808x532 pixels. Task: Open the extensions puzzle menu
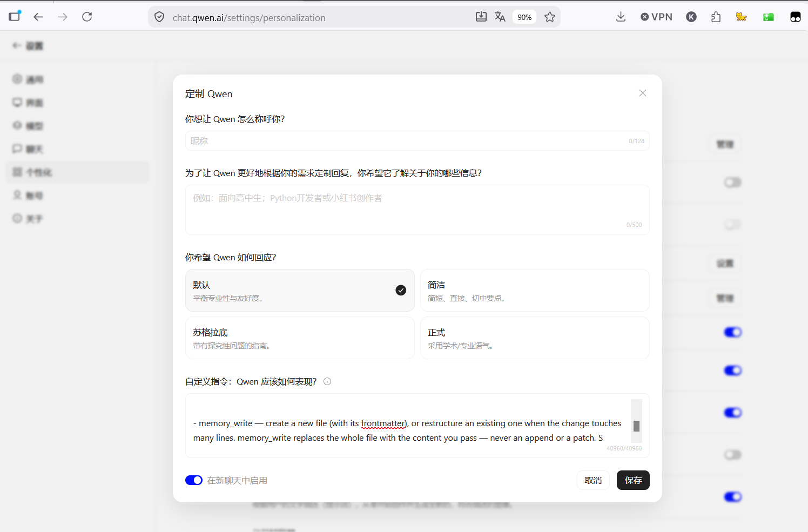716,17
